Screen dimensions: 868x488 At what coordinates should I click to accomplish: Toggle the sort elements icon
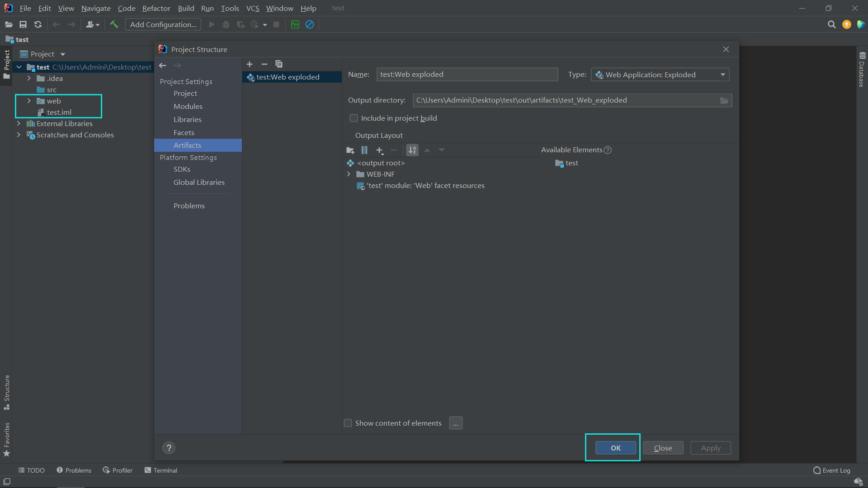pos(412,150)
